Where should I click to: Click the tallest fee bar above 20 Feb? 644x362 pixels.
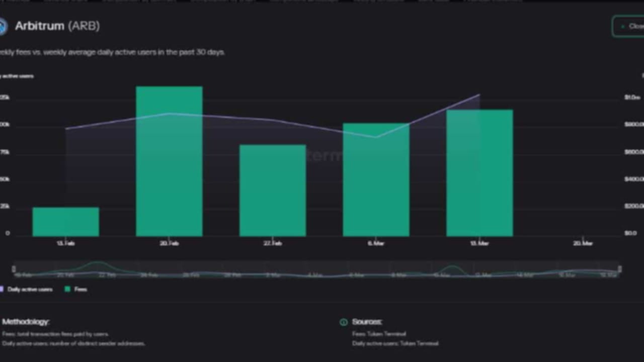(169, 161)
